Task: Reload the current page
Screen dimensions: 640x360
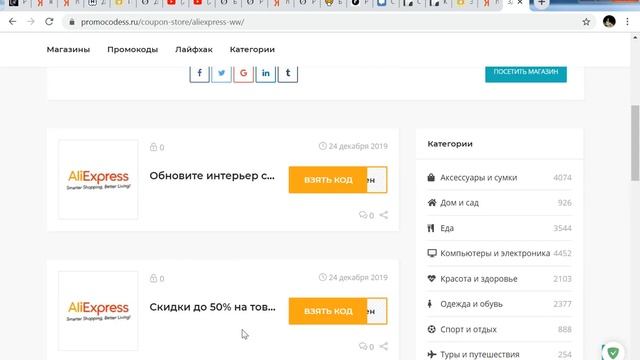Action: click(49, 22)
